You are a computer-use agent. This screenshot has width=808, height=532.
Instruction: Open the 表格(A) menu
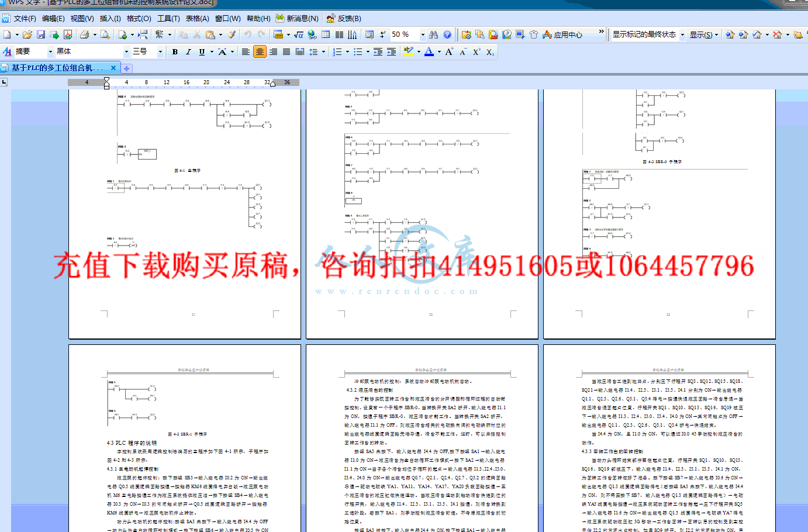[x=198, y=19]
